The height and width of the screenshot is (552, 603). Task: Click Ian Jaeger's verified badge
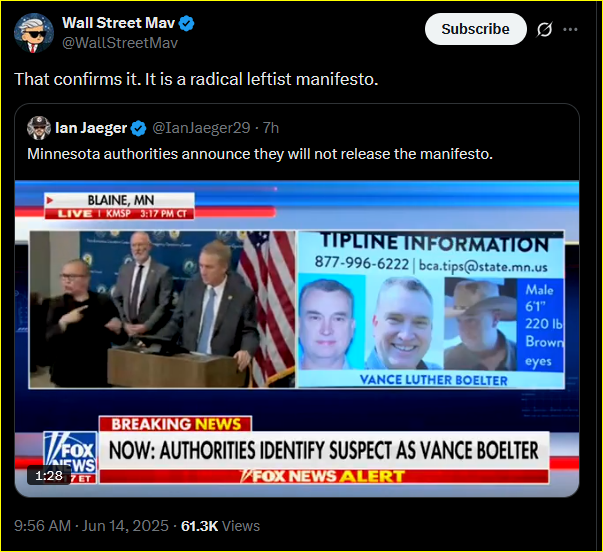pyautogui.click(x=138, y=128)
